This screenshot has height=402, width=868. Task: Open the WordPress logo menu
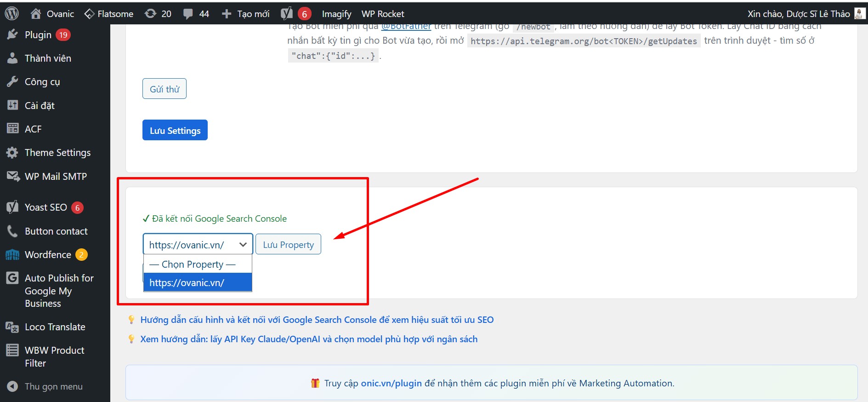(x=11, y=13)
